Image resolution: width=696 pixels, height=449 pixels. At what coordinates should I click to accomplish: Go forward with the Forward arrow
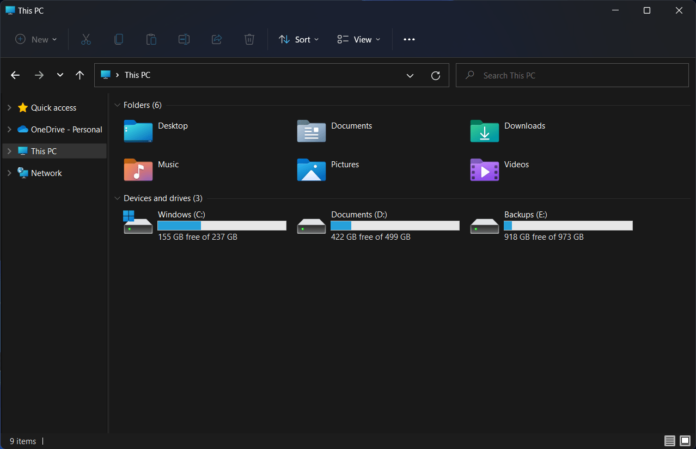[x=39, y=75]
